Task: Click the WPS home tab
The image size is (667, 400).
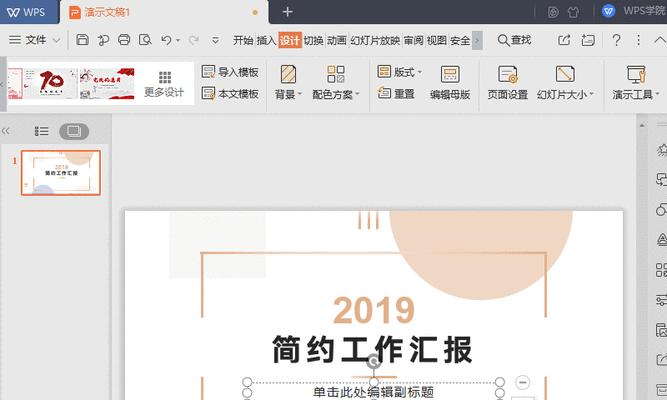Action: click(26, 12)
